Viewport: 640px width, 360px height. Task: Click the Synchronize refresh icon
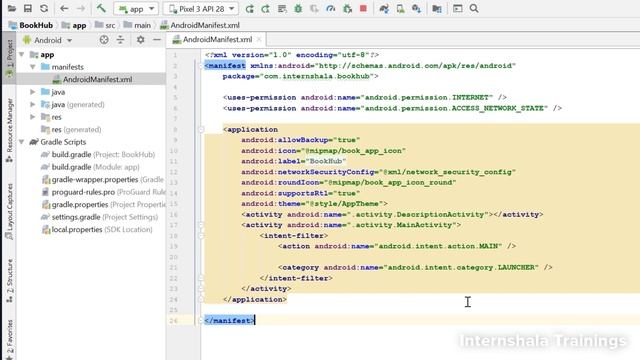click(44, 9)
